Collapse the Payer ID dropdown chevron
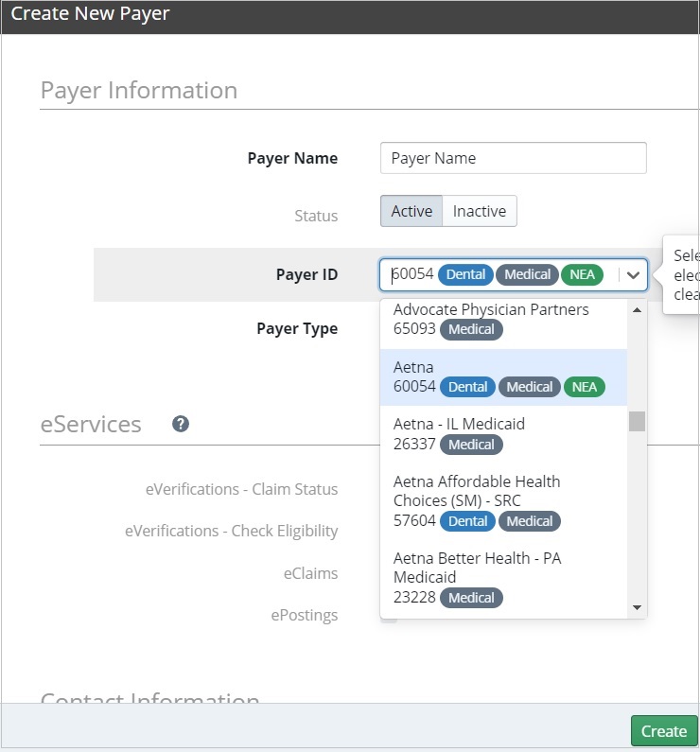This screenshot has width=700, height=752. click(x=633, y=275)
